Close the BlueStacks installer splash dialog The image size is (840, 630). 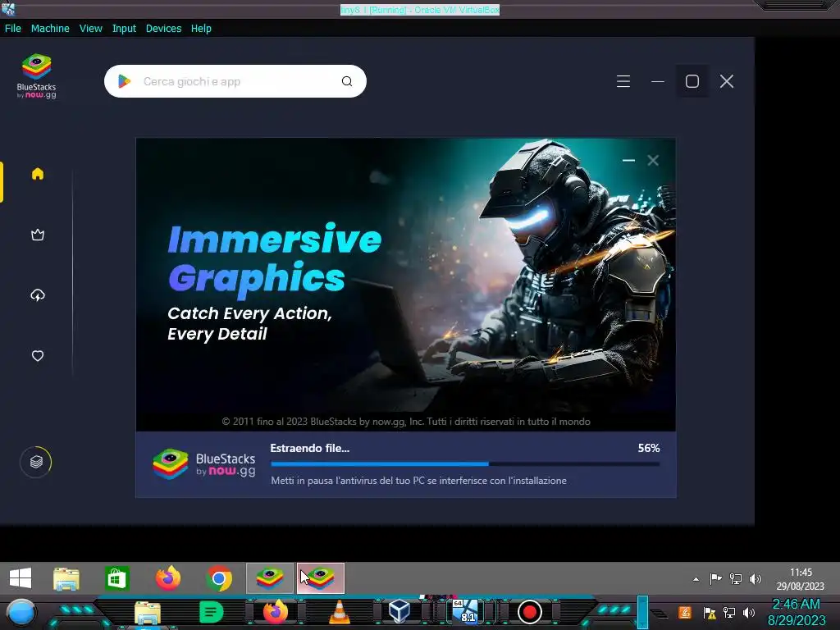653,160
